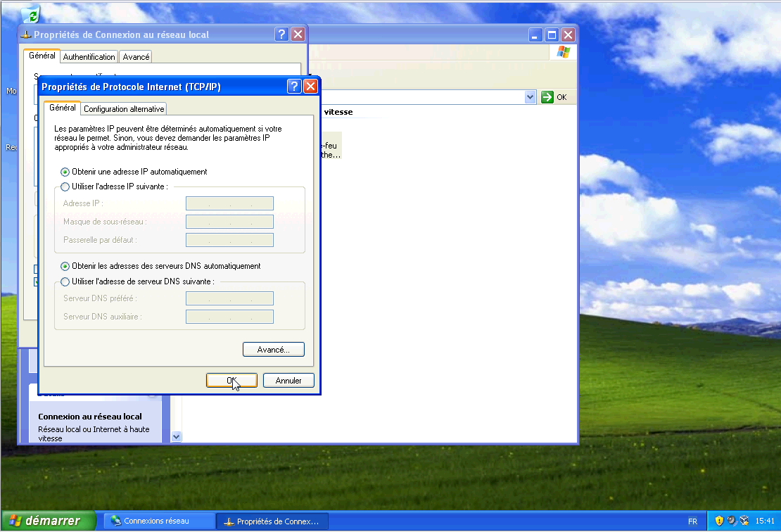Open the security shield tray icon
781x532 pixels.
(x=719, y=521)
